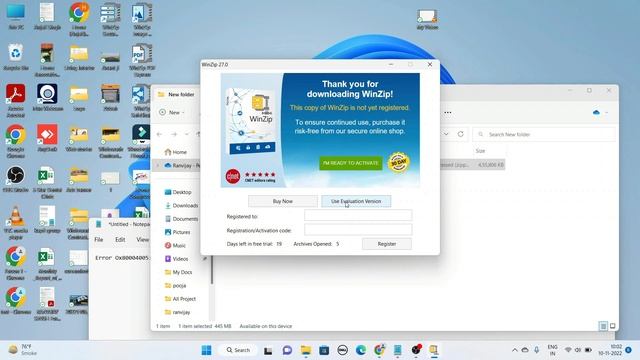Switch Explorer to details view
640x360 pixels.
click(603, 326)
